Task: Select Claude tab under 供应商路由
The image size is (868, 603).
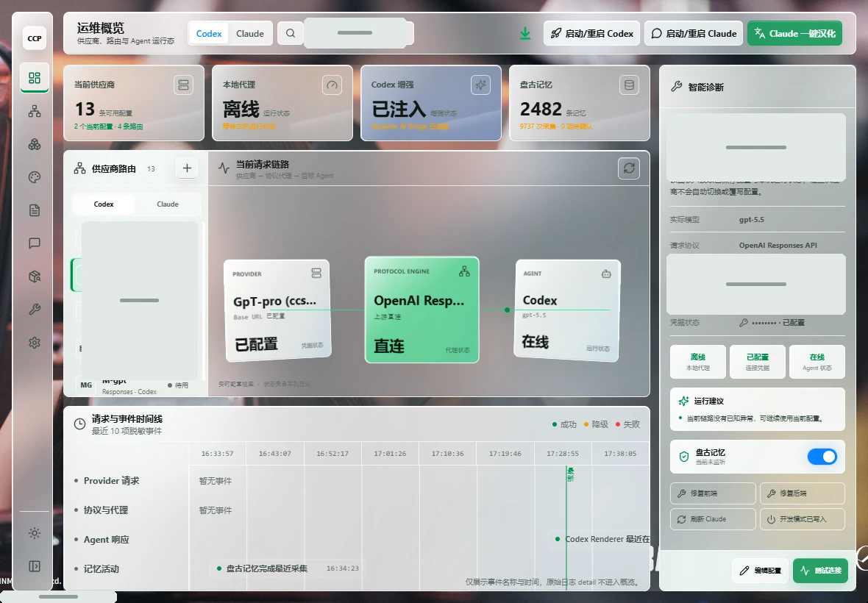Action: (167, 204)
